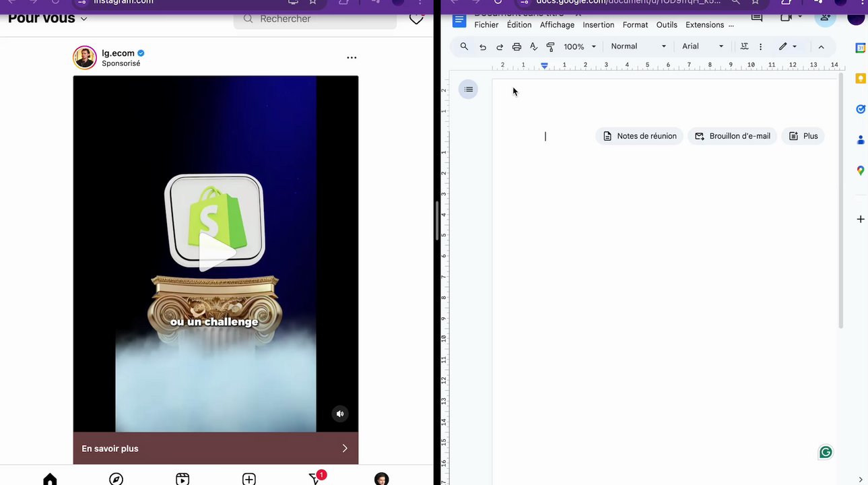Open lg.com post options three dots
This screenshot has height=485, width=868.
pos(352,57)
